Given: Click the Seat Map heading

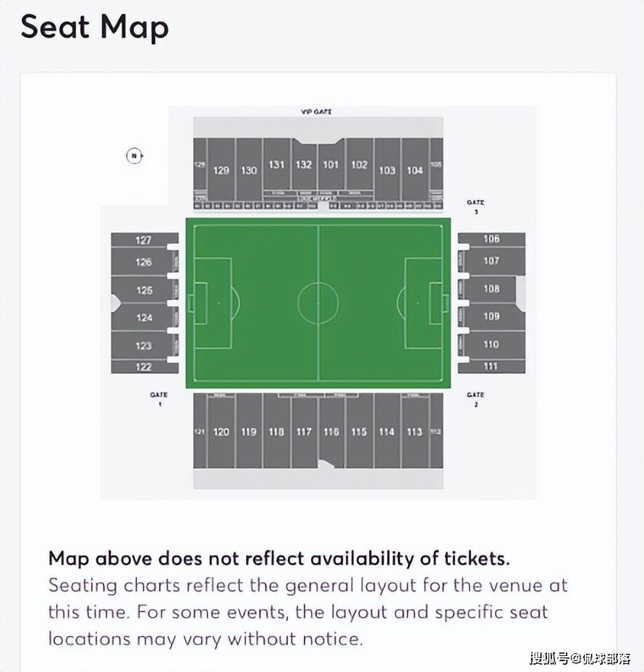Looking at the screenshot, I should pyautogui.click(x=95, y=28).
